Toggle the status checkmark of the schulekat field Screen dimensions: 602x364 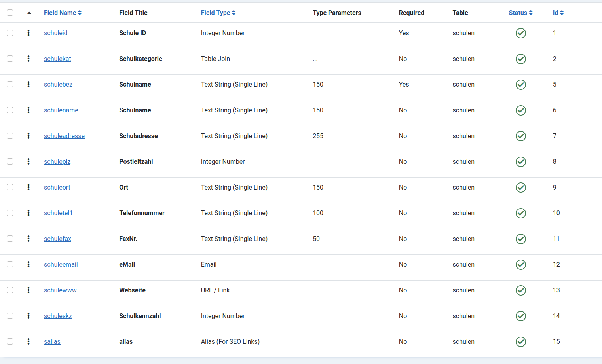tap(520, 59)
